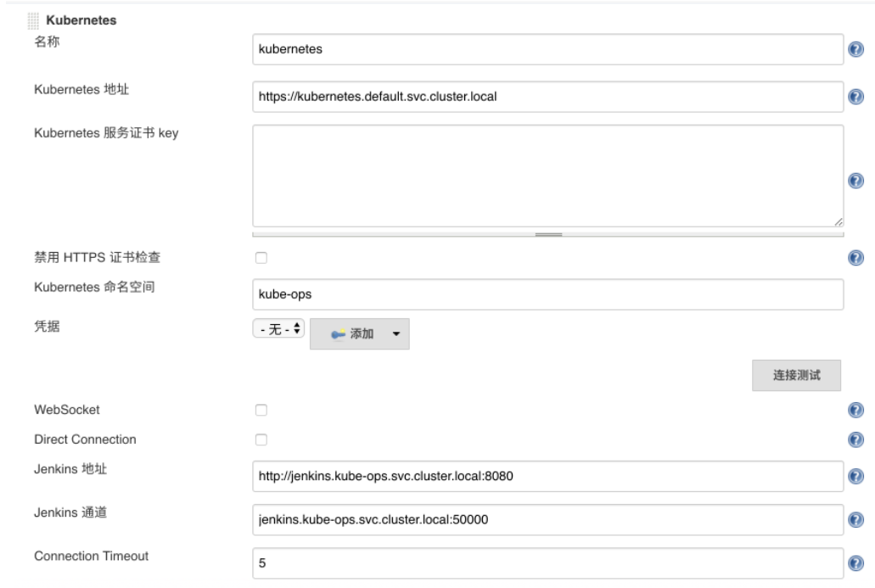The height and width of the screenshot is (588, 875).
Task: Open the 凭据 credentials dropdown
Action: (278, 328)
